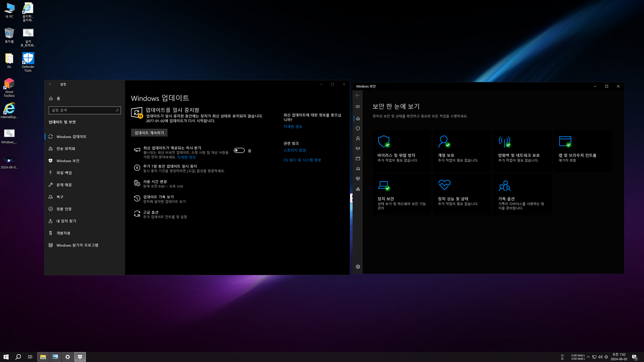Click 업데이트 계속하기 button
This screenshot has width=644, height=362.
[x=149, y=133]
